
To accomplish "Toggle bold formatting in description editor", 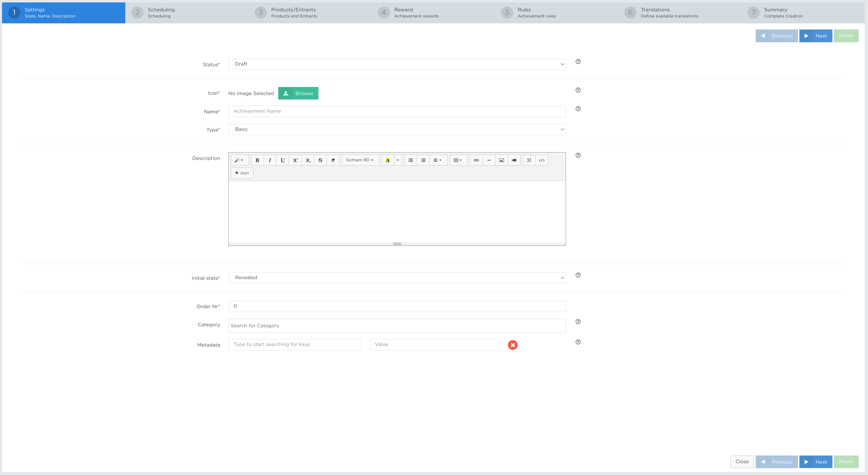I will [257, 160].
